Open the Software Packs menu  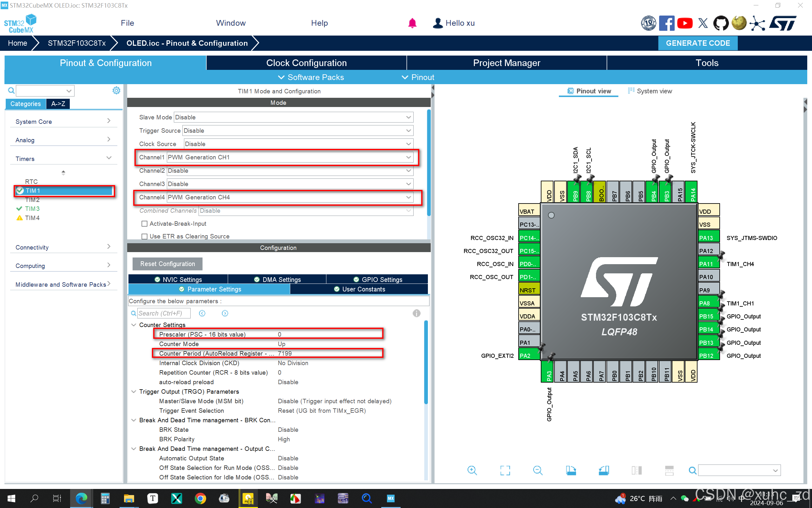311,77
